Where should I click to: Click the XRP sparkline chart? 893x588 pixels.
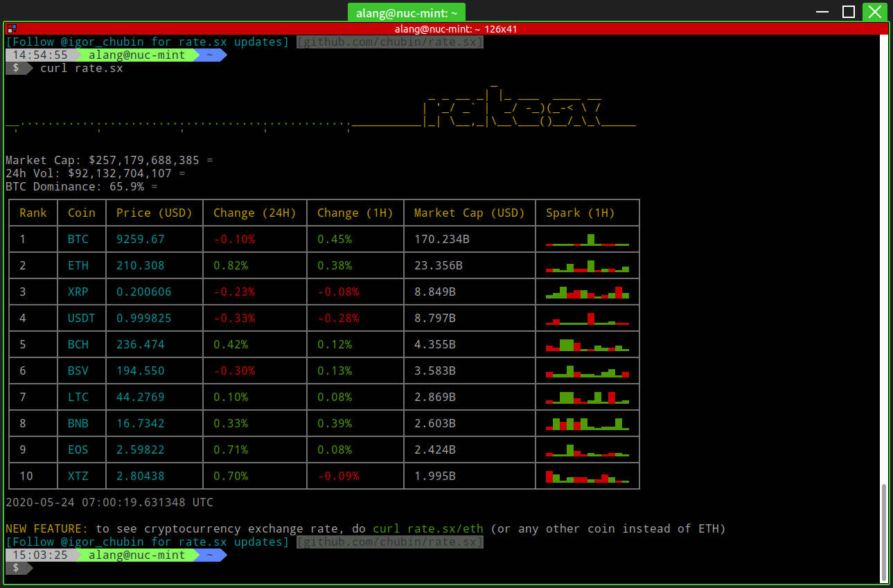pyautogui.click(x=587, y=292)
